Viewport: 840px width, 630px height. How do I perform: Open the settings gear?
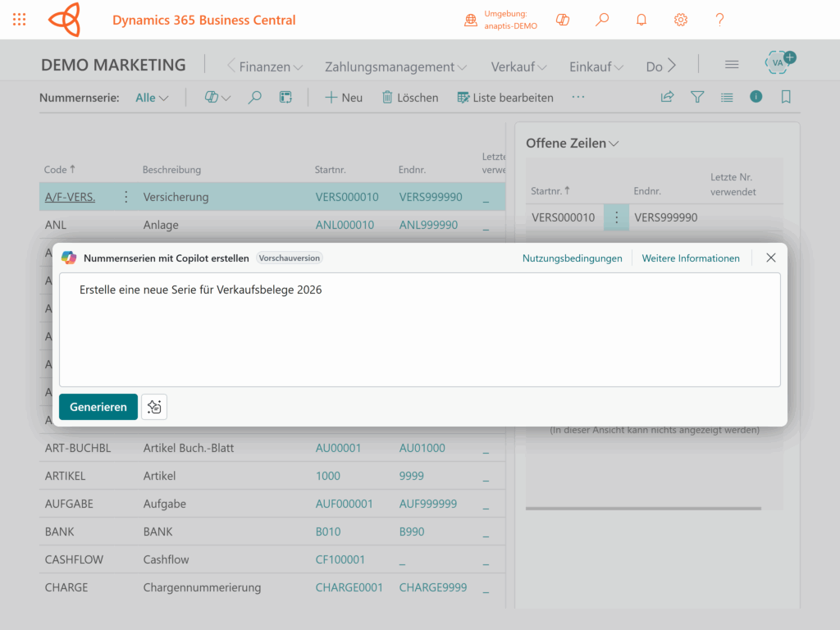(x=681, y=20)
